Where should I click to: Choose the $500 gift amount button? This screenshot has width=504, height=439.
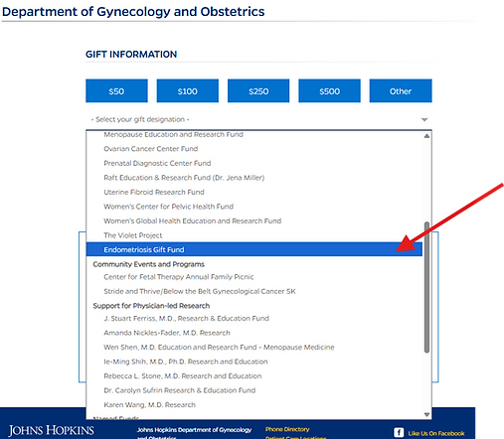pyautogui.click(x=329, y=90)
